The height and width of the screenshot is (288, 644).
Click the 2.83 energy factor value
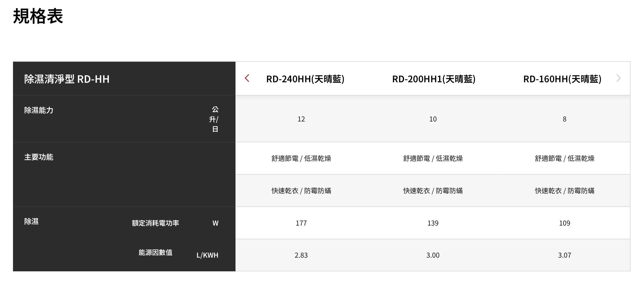coord(301,255)
